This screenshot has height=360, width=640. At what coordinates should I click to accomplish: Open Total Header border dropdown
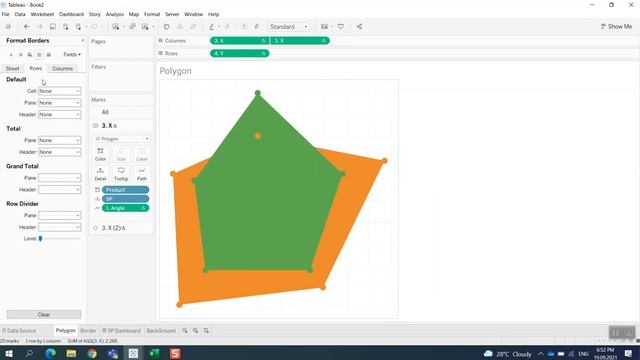[x=60, y=152]
